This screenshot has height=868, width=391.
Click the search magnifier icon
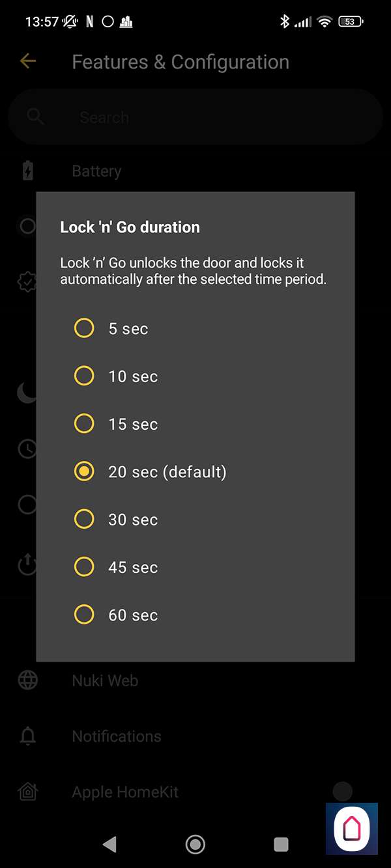35,117
